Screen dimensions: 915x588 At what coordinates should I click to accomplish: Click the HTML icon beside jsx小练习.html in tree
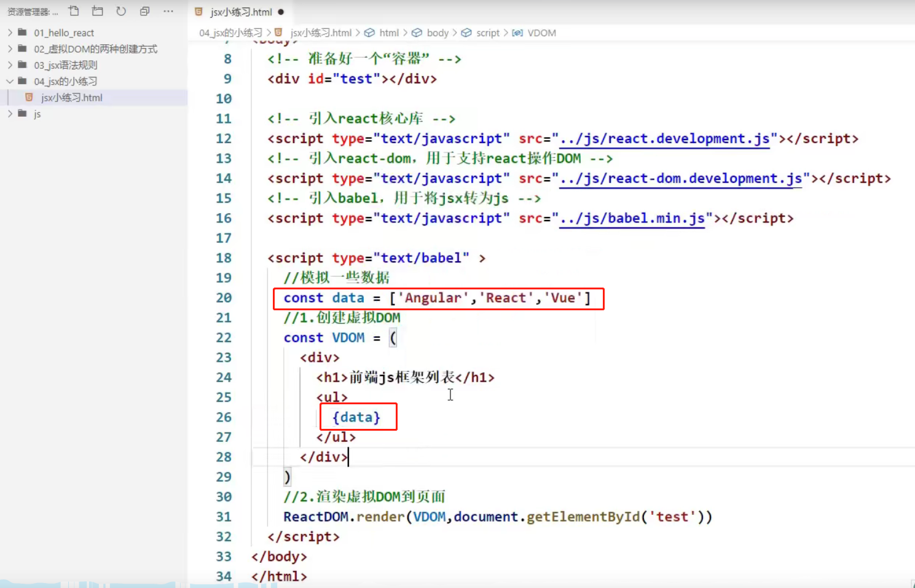click(29, 97)
